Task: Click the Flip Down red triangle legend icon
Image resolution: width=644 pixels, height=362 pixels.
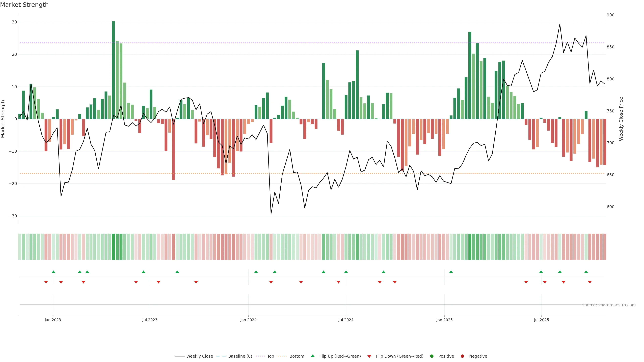Action: [369, 356]
